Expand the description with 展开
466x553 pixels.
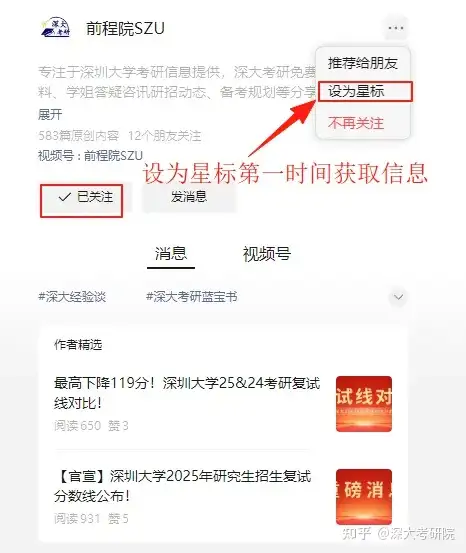point(50,114)
